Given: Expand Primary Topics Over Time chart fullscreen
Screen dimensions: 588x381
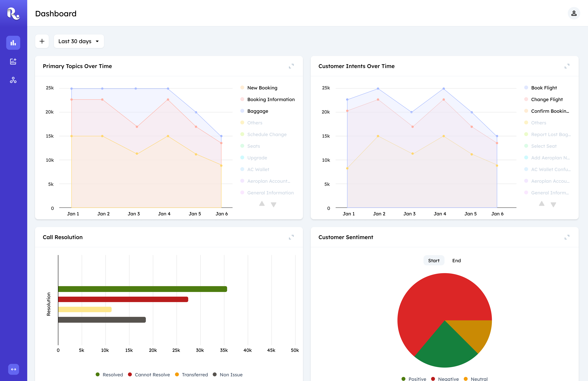Looking at the screenshot, I should [x=291, y=66].
